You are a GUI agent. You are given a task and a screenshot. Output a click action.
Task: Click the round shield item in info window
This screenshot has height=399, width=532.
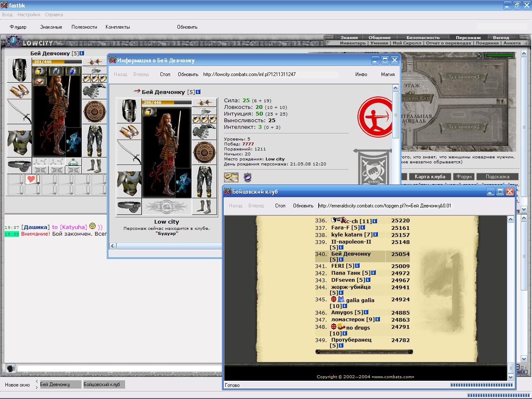click(x=204, y=153)
